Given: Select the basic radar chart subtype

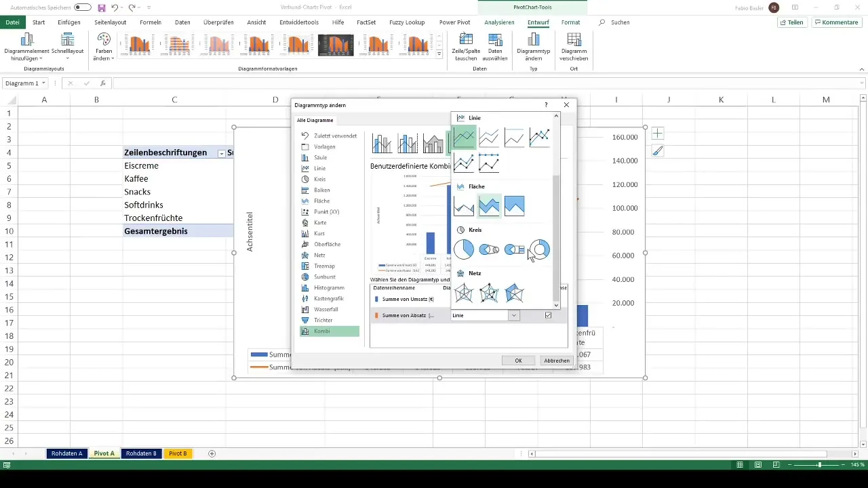Looking at the screenshot, I should (x=464, y=293).
